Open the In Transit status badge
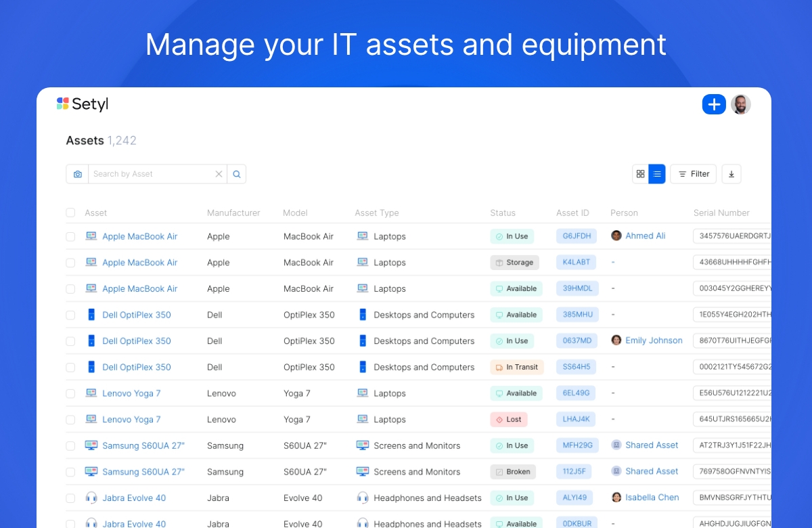The image size is (812, 528). coord(517,367)
